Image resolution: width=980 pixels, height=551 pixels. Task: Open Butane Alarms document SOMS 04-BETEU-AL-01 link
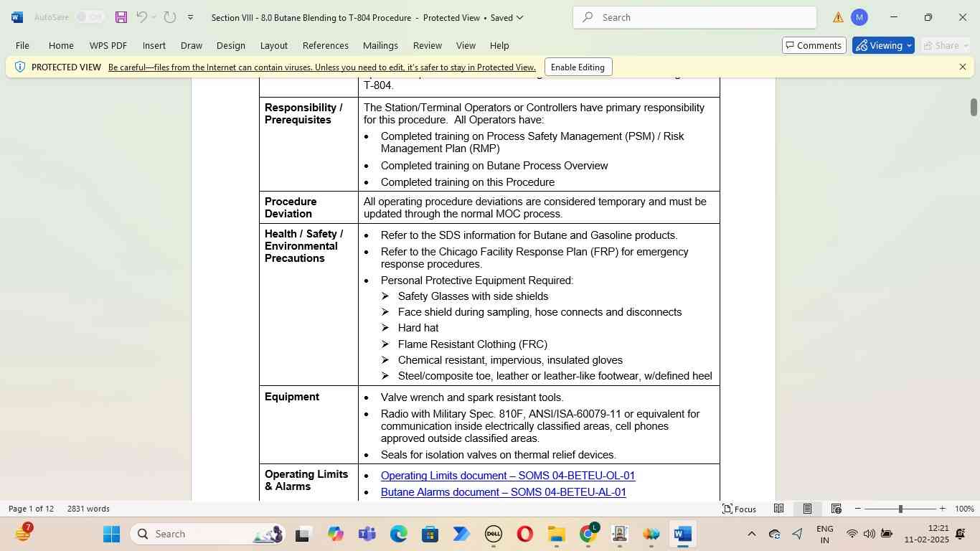[x=504, y=492]
